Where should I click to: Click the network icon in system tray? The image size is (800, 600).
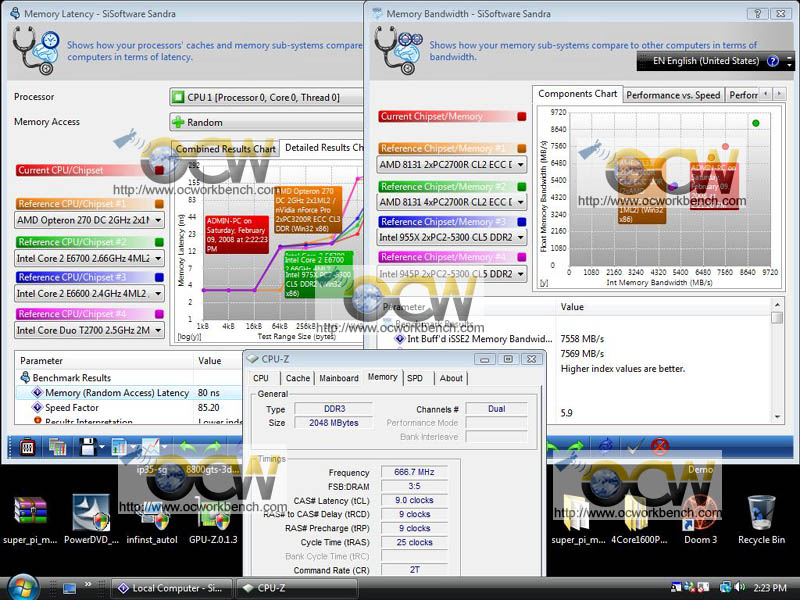(x=726, y=588)
